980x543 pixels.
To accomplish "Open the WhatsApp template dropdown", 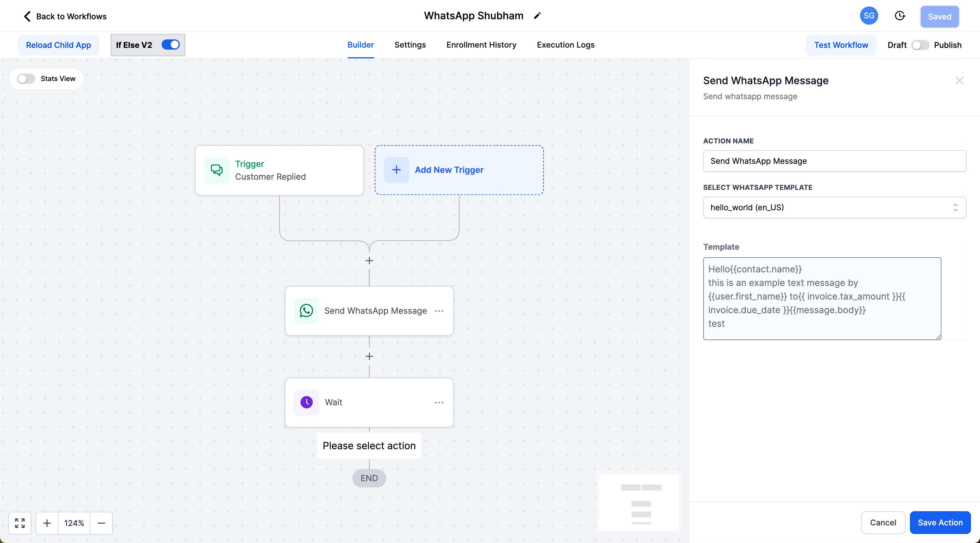I will [x=834, y=207].
